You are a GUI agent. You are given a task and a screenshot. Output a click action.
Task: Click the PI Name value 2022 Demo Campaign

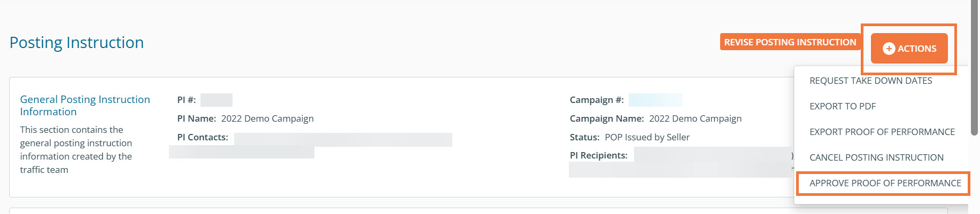click(x=267, y=118)
